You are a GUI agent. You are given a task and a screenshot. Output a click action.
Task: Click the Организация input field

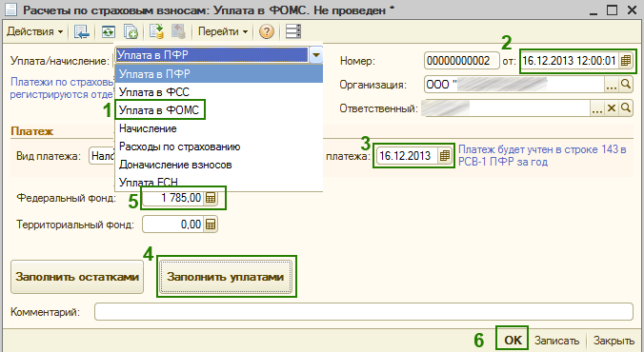[513, 85]
